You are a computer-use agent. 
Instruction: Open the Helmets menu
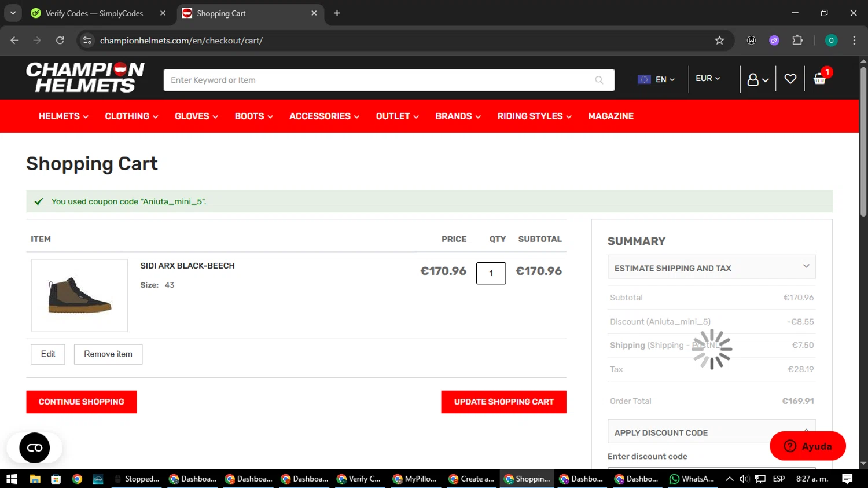coord(63,116)
